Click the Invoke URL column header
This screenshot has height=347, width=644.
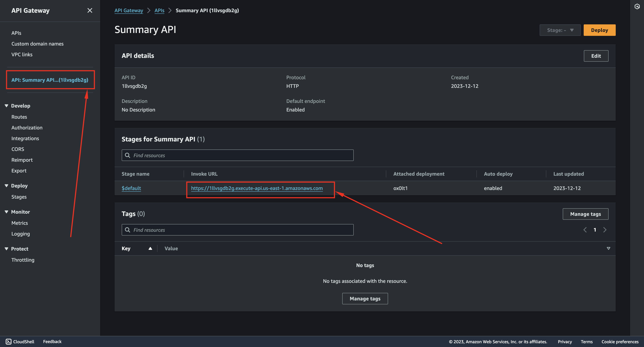pyautogui.click(x=204, y=174)
